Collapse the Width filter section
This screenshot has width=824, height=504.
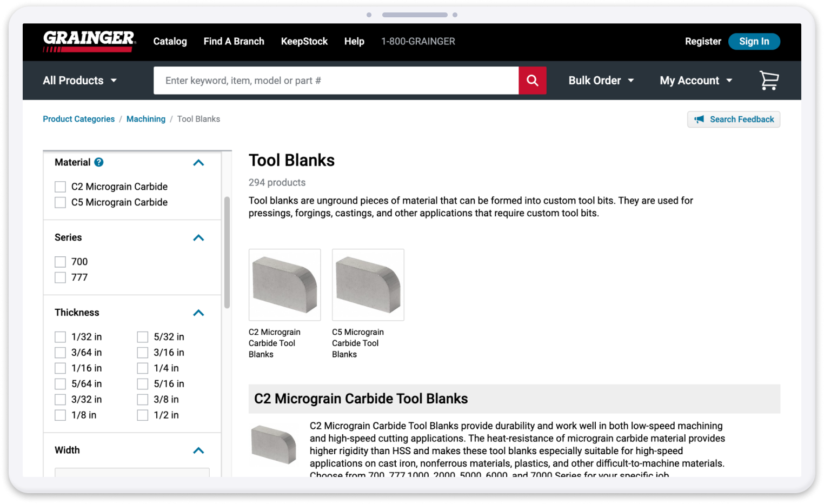198,450
